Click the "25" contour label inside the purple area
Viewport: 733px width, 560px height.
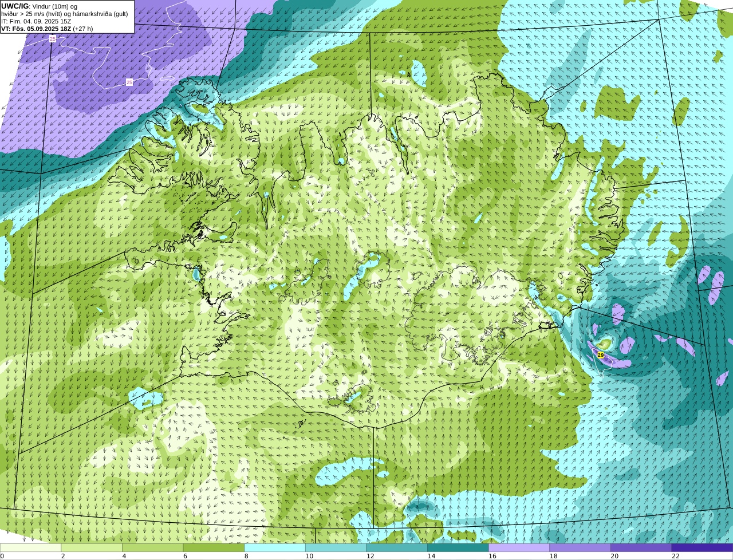click(129, 82)
